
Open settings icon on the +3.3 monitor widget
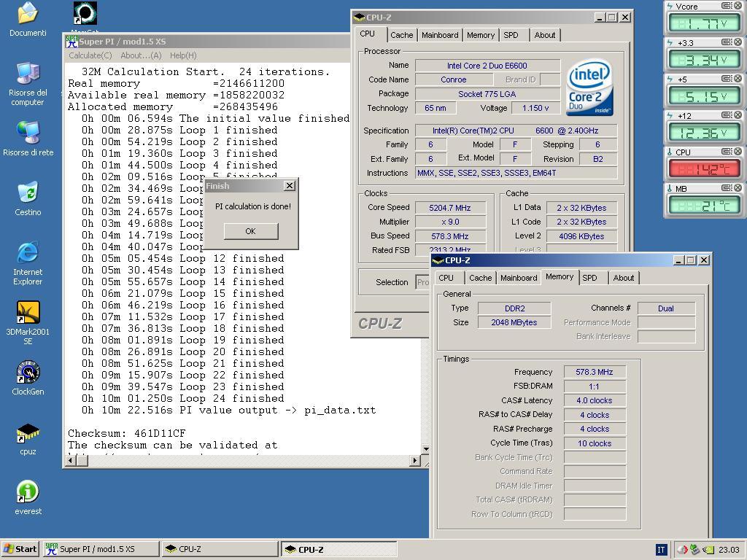727,42
